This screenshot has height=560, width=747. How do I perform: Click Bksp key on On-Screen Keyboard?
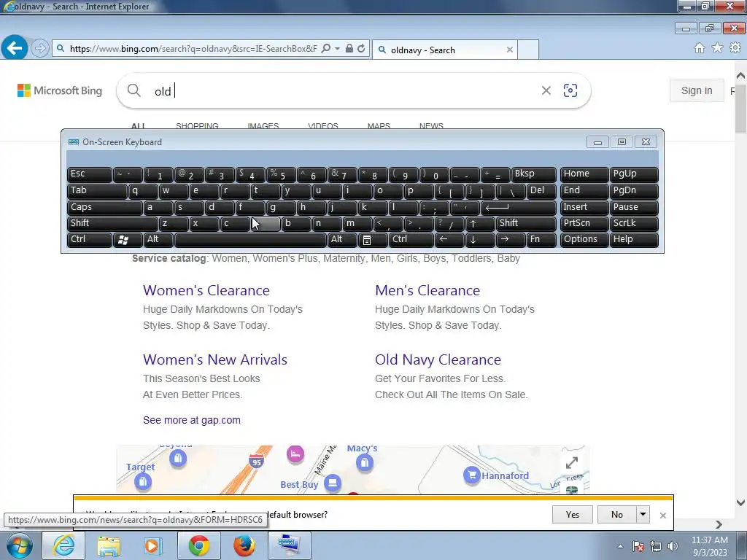(x=534, y=174)
